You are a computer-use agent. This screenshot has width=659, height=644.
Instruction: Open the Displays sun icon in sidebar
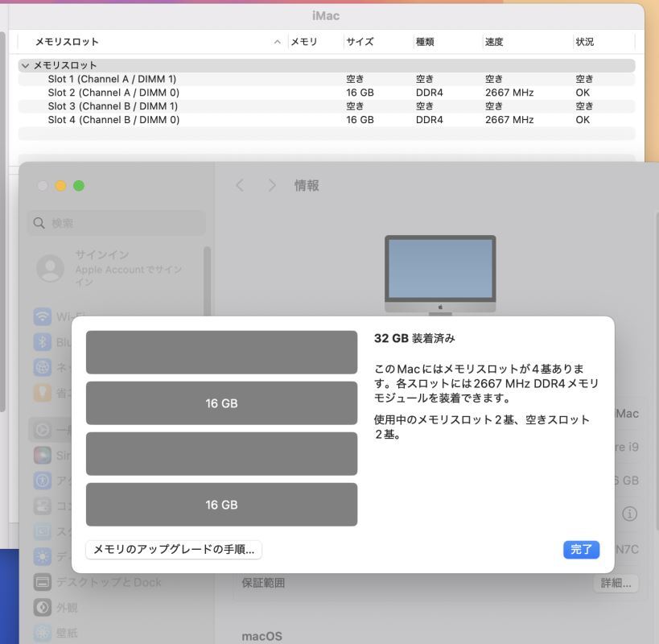click(43, 556)
